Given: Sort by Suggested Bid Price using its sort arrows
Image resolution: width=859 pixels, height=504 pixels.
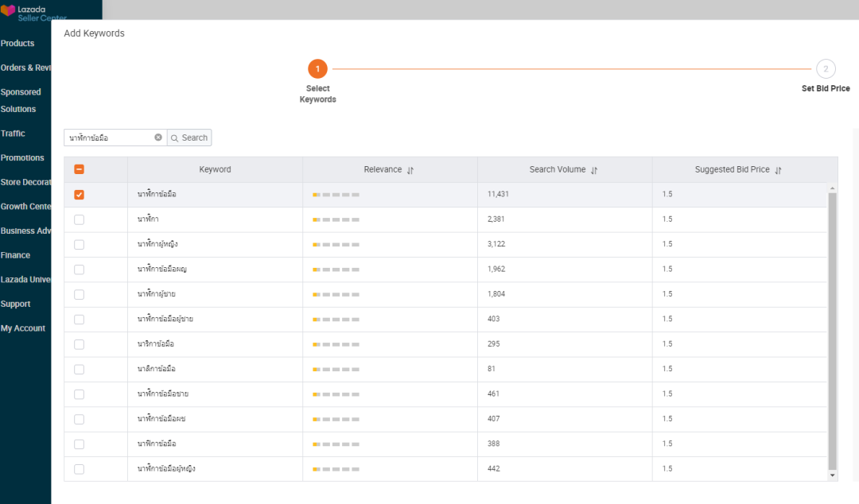Looking at the screenshot, I should pos(778,170).
